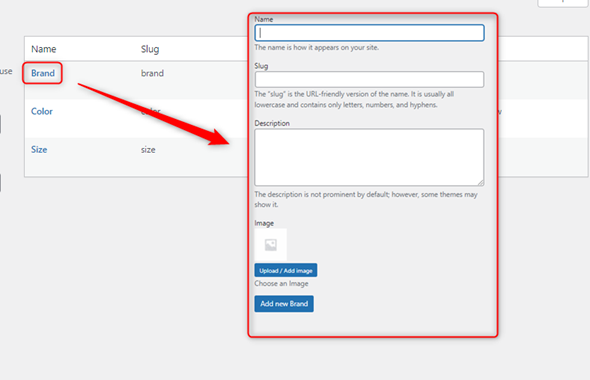Viewport: 590px width, 380px height.
Task: Click the Slug field label in the form
Action: [x=262, y=66]
